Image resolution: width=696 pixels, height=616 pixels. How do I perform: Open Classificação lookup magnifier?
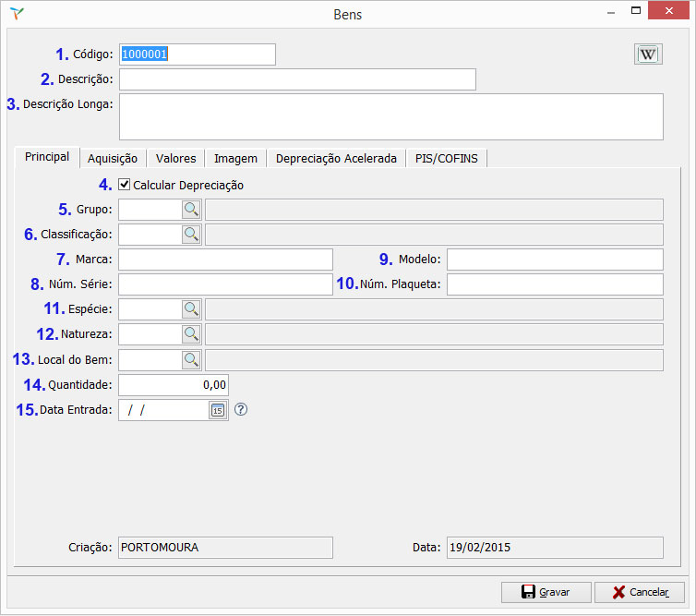pyautogui.click(x=191, y=234)
